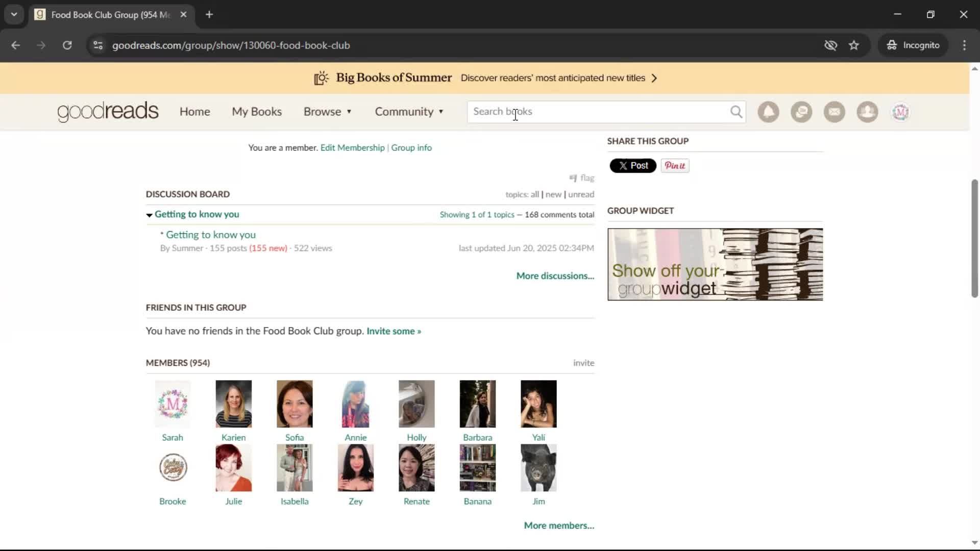Image resolution: width=980 pixels, height=551 pixels.
Task: Collapse the Getting to know you folder
Action: [x=149, y=215]
